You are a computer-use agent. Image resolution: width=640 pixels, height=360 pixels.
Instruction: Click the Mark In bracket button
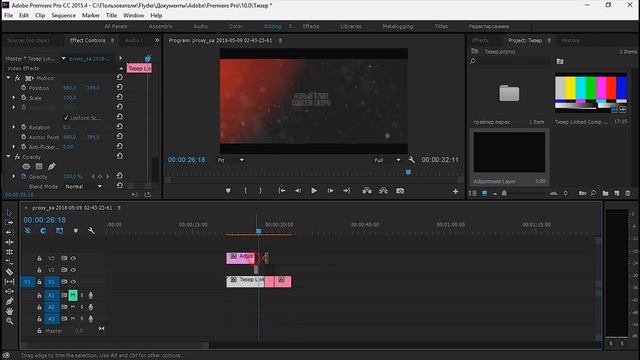(245, 191)
